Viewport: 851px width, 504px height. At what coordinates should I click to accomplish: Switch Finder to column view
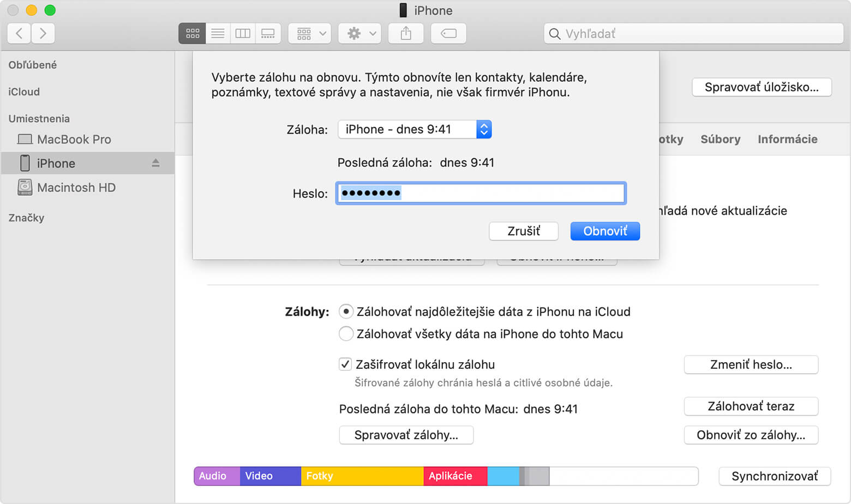pyautogui.click(x=243, y=33)
